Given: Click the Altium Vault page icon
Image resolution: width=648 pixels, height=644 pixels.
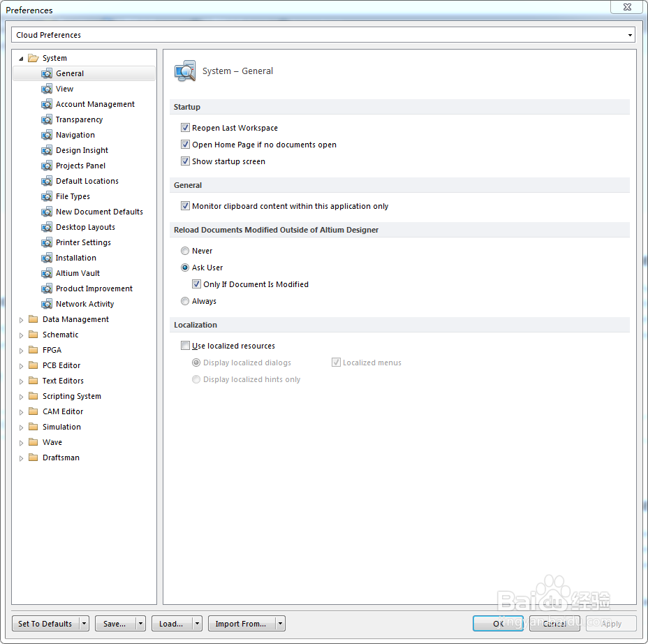Looking at the screenshot, I should [x=47, y=273].
